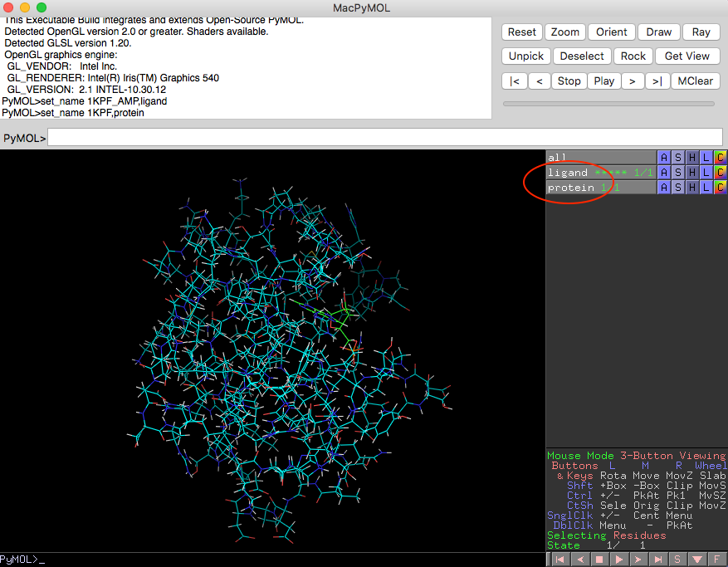
Task: Click the State frame counter text
Action: [x=596, y=545]
